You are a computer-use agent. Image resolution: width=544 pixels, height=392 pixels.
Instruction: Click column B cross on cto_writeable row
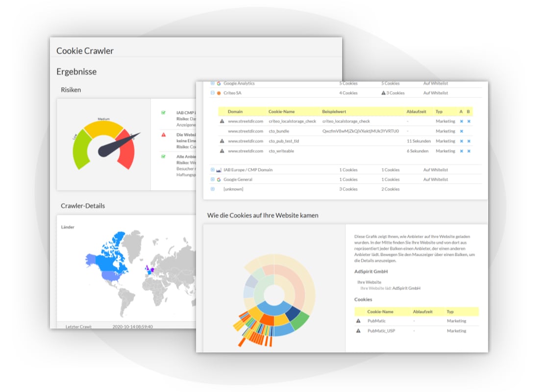[469, 151]
